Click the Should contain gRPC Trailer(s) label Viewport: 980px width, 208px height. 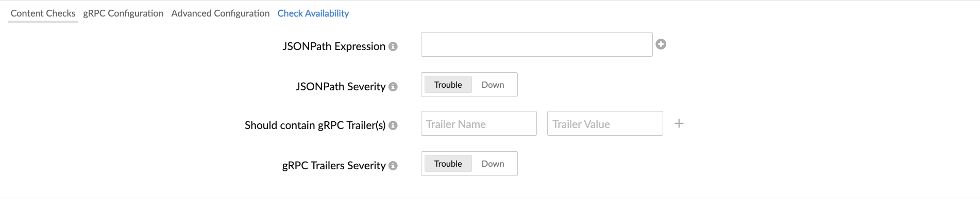pos(315,125)
